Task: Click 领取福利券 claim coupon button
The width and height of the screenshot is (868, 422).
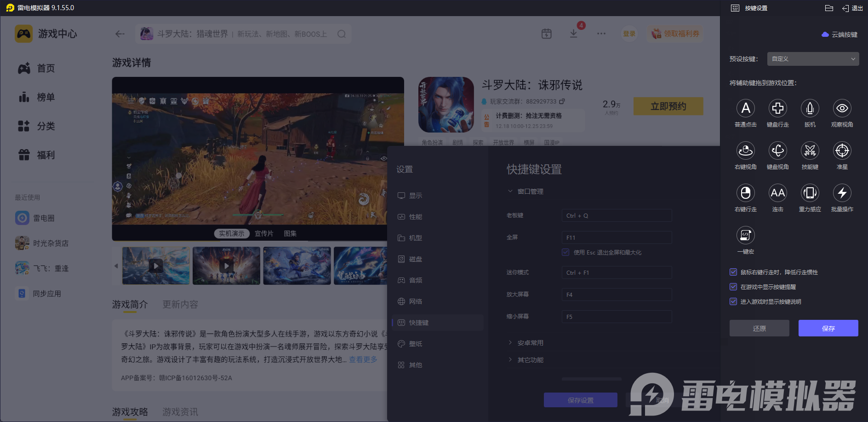Action: (675, 34)
